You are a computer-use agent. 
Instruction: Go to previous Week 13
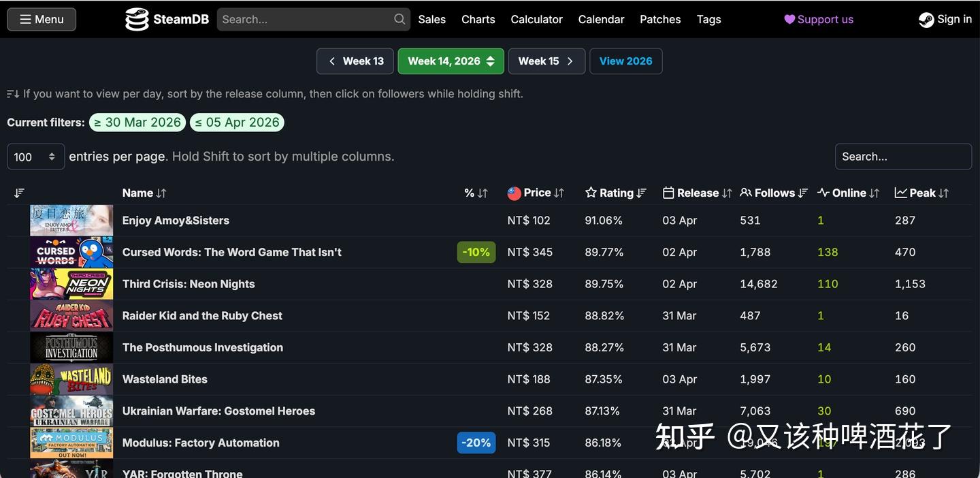coord(355,61)
